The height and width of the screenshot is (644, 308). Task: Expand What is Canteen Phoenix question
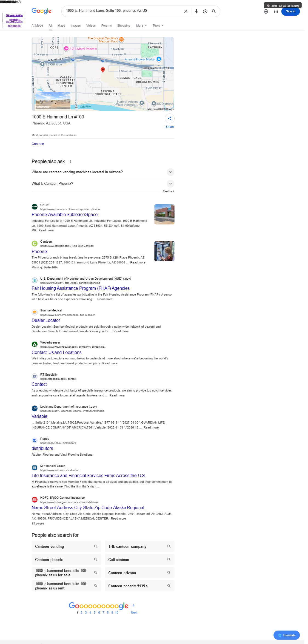click(103, 183)
